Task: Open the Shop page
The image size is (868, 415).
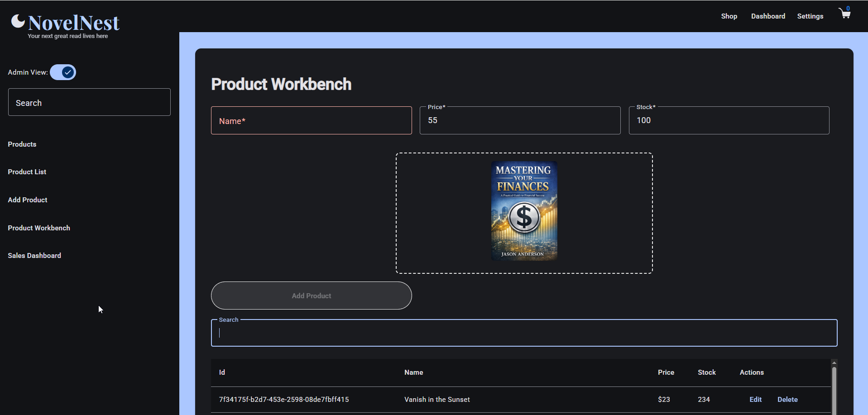Action: tap(729, 16)
